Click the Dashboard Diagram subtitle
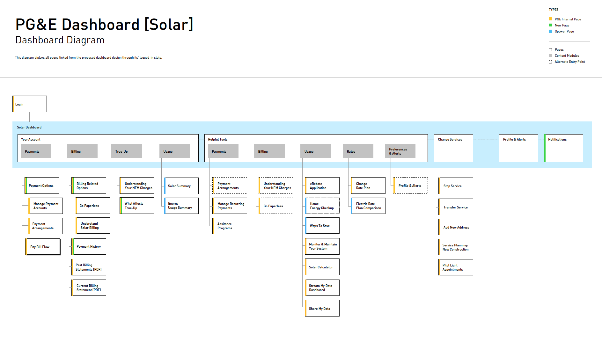 pos(60,40)
